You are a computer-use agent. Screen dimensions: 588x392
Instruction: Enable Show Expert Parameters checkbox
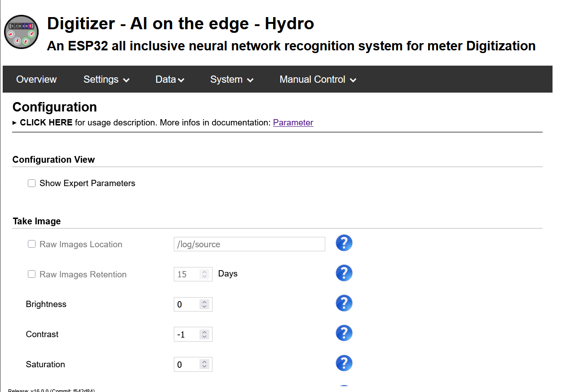(x=32, y=183)
